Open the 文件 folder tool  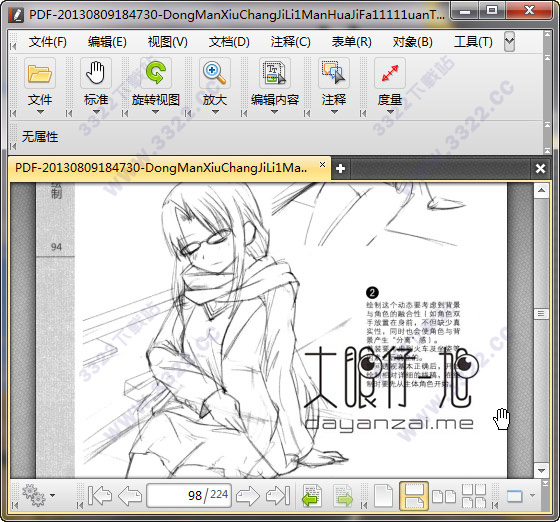tap(40, 73)
